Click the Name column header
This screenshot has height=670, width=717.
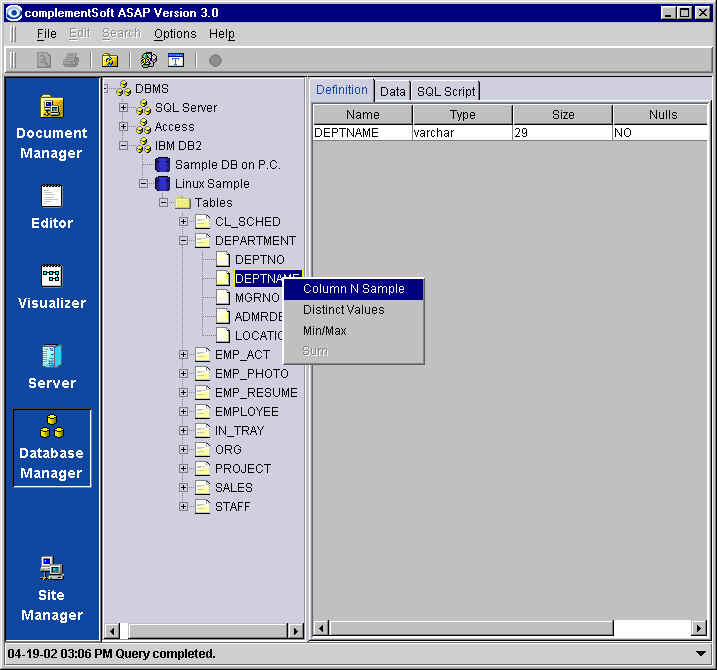click(x=363, y=114)
